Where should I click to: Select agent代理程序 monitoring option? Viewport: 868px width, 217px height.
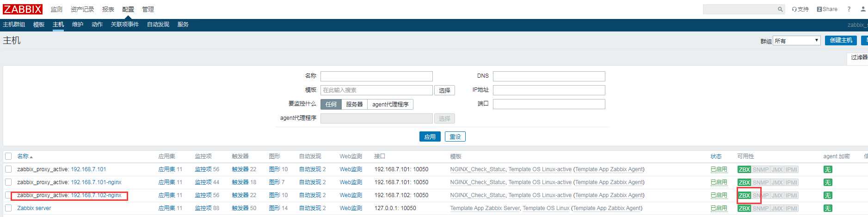pyautogui.click(x=390, y=105)
